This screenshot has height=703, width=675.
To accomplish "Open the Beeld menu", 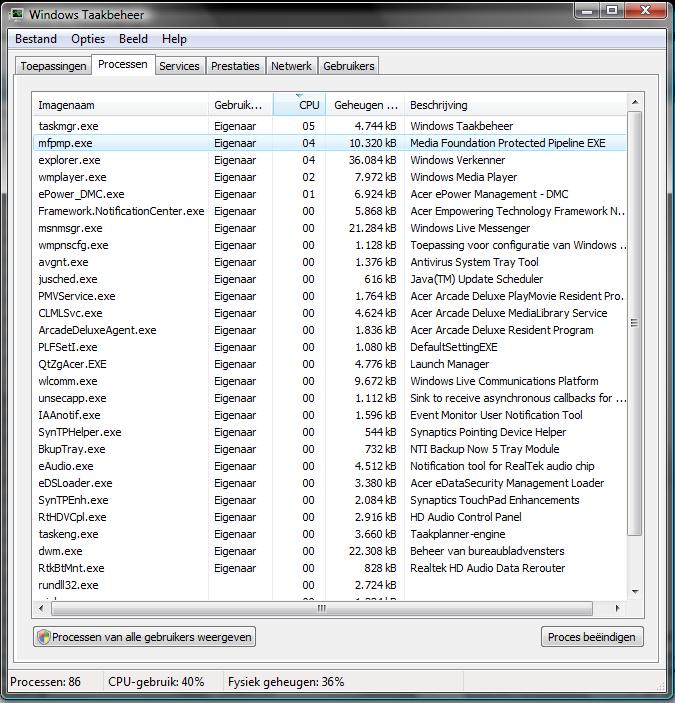I will (133, 39).
